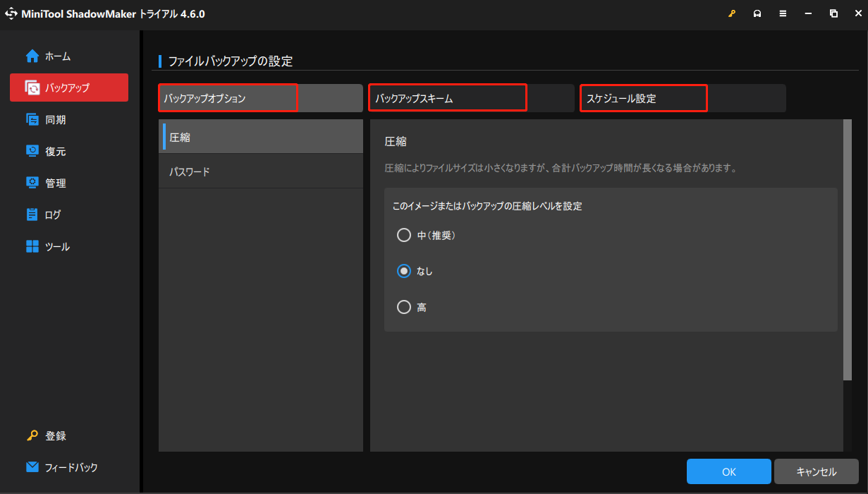Click 'このイメージまたはバックアップの圧縮レベルを設定' text
Image resolution: width=868 pixels, height=494 pixels.
(487, 206)
